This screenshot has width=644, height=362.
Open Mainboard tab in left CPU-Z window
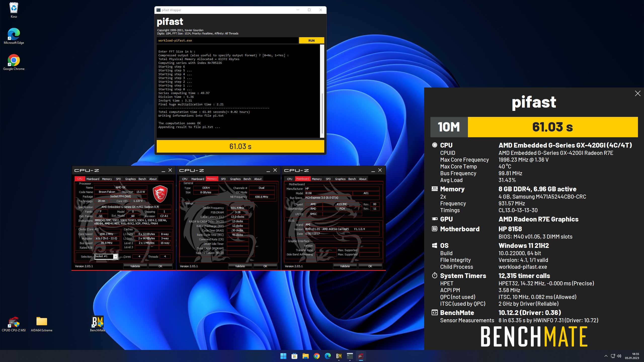click(93, 179)
